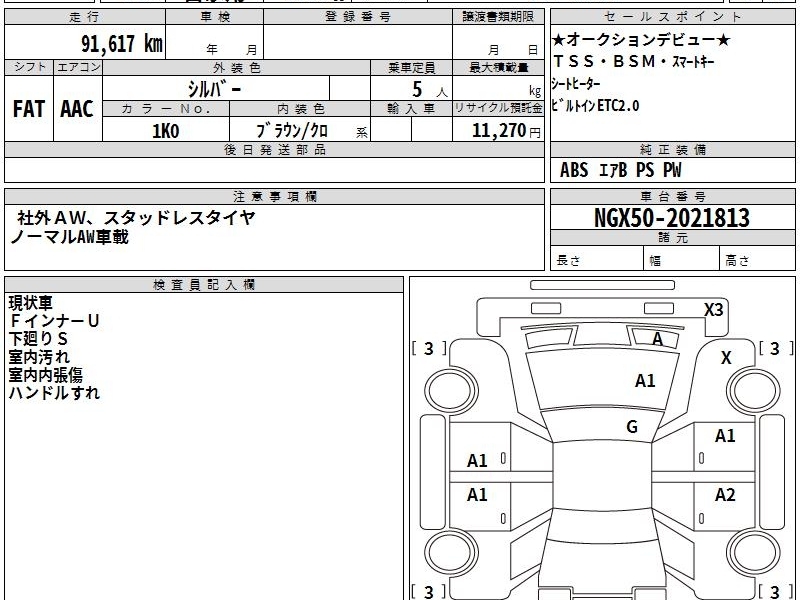Click the G mark on the diagram windshield
This screenshot has width=800, height=600.
click(632, 427)
